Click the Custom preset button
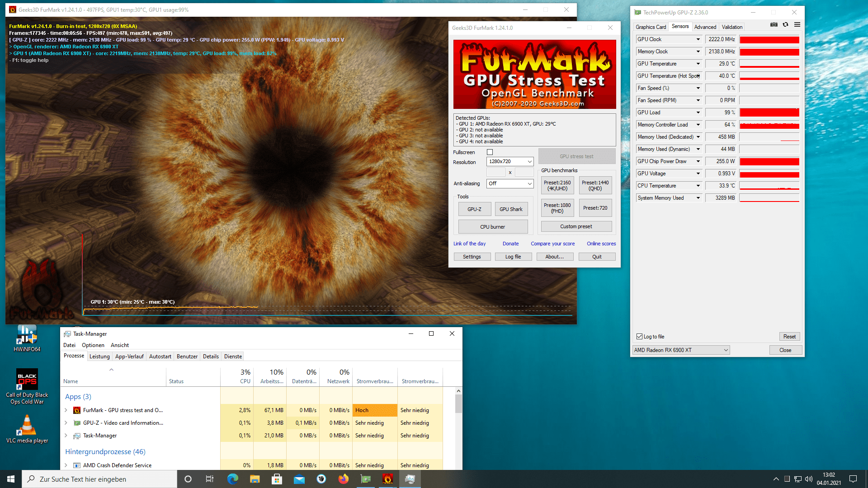 [576, 226]
